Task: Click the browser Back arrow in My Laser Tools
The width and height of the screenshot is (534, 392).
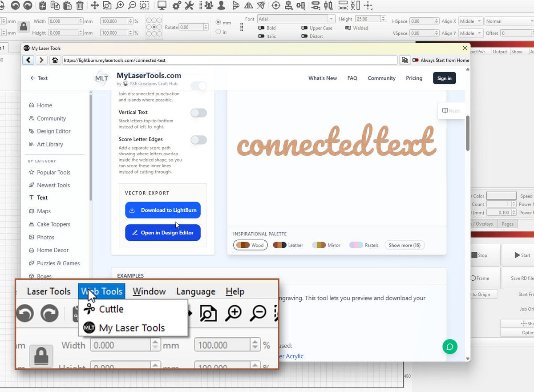Action: click(28, 60)
